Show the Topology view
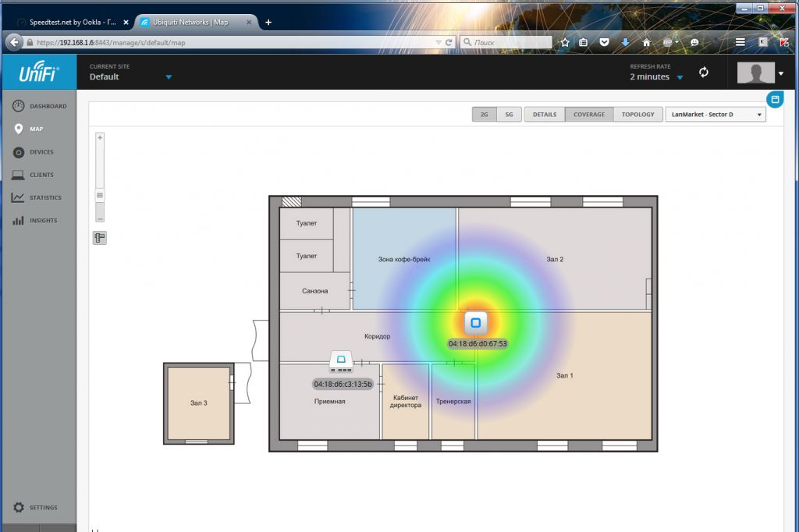The width and height of the screenshot is (799, 532). (x=637, y=115)
